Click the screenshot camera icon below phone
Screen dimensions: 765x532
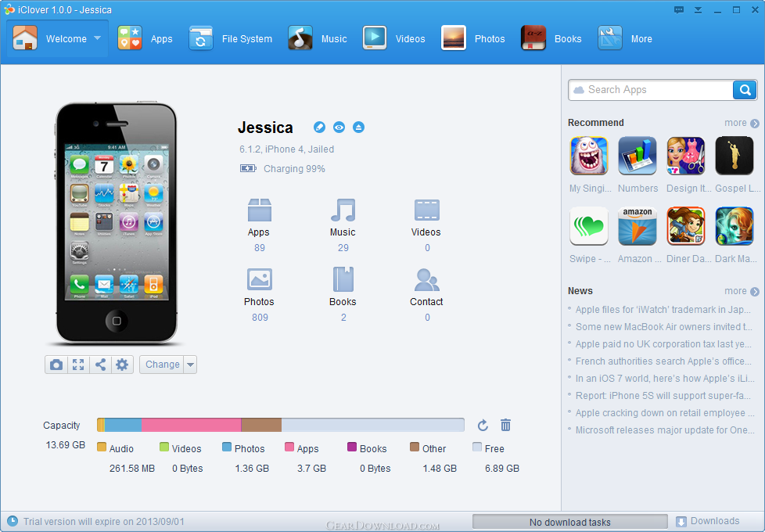click(x=56, y=365)
